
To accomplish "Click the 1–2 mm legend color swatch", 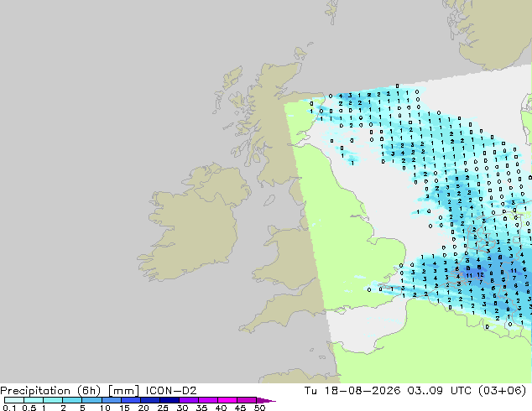I will (x=53, y=400).
